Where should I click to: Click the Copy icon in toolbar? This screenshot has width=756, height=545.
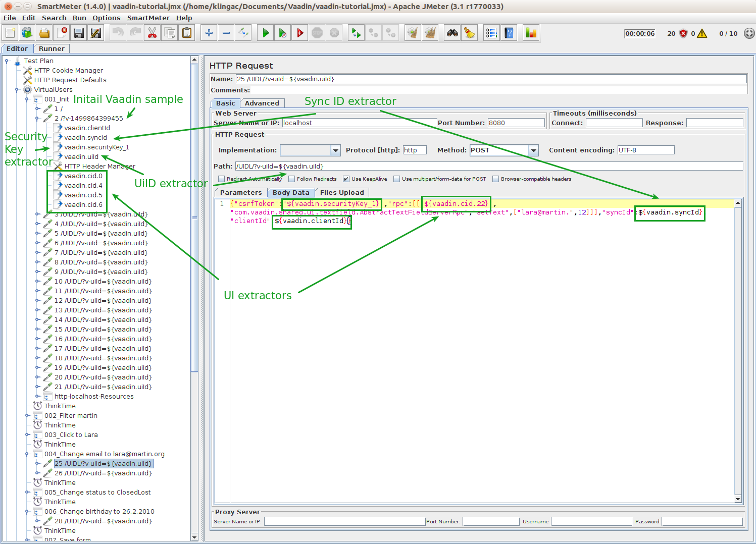coord(170,33)
